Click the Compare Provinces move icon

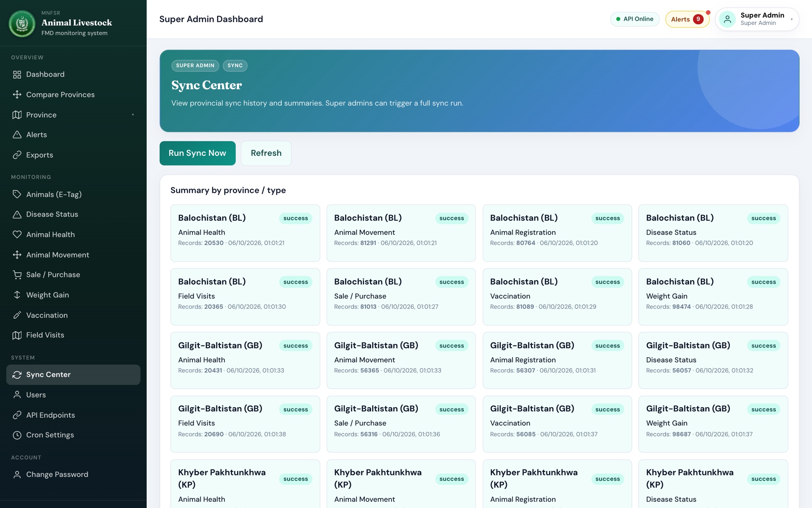click(x=17, y=94)
